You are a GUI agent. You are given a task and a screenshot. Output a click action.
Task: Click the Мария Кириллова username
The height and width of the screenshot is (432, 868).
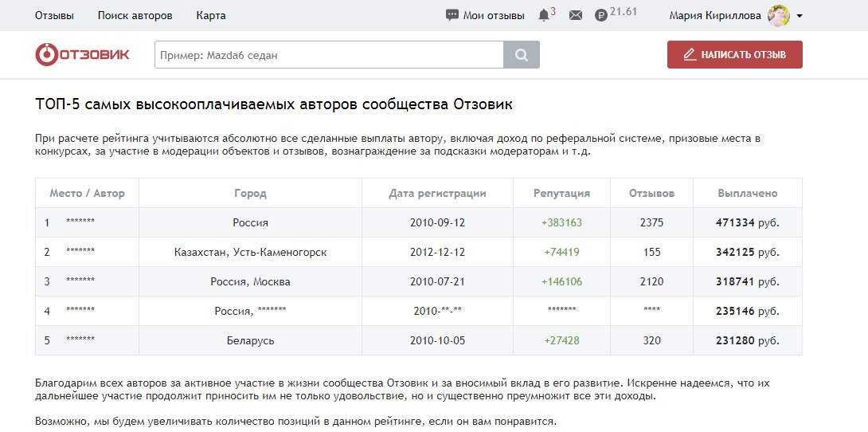715,15
